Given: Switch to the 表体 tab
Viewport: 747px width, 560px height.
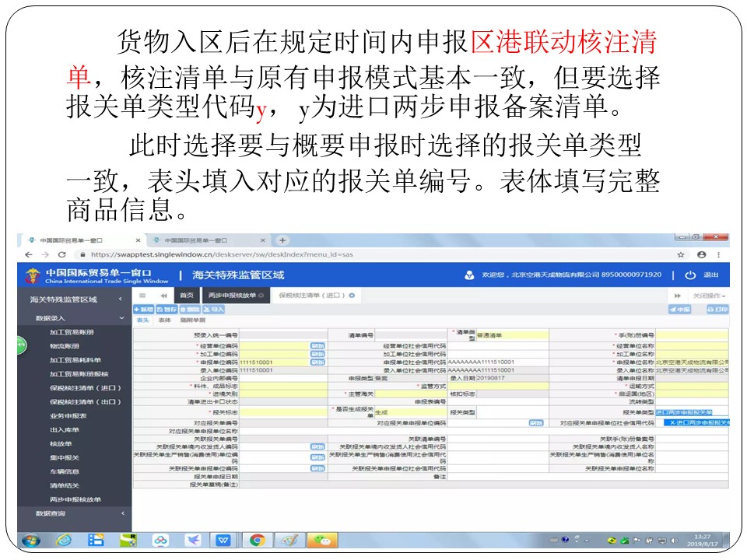Looking at the screenshot, I should (x=164, y=320).
